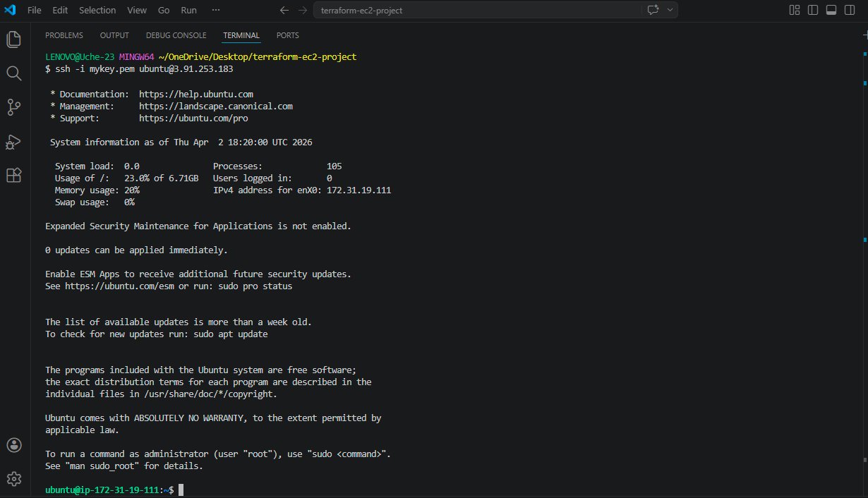This screenshot has height=498, width=868.
Task: Toggle the primary side bar
Action: click(x=813, y=10)
